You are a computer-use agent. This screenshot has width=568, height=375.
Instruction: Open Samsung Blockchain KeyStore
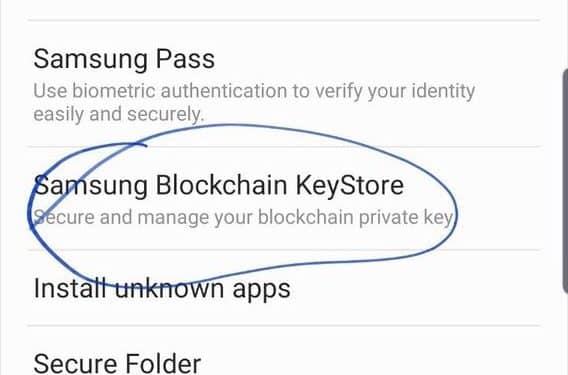(x=284, y=199)
